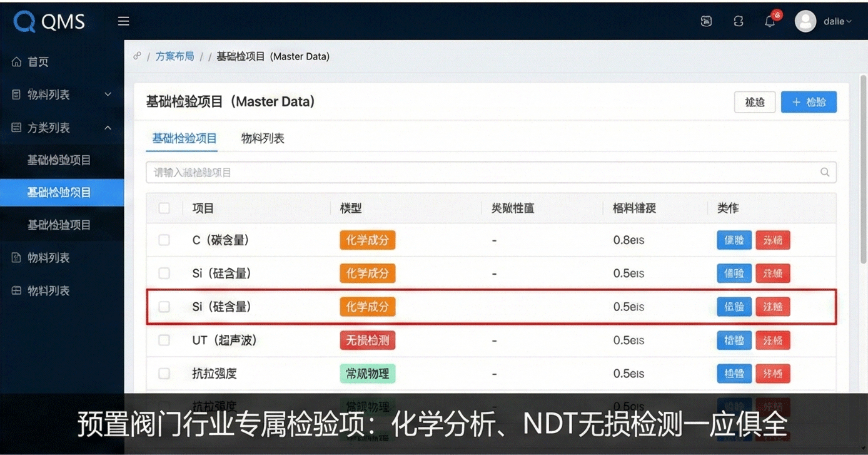The image size is (868, 455).
Task: Open the dalie account dropdown arrow
Action: 849,21
